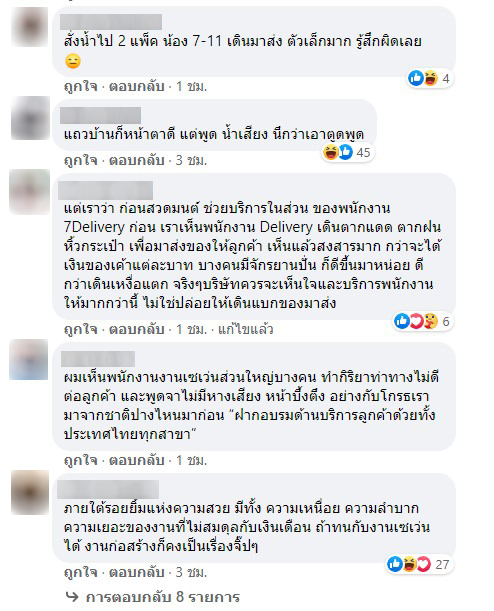Viewport: 494px width, 611px height.
Task: Open the avatar of the 7Delivery commenter
Action: [x=29, y=192]
